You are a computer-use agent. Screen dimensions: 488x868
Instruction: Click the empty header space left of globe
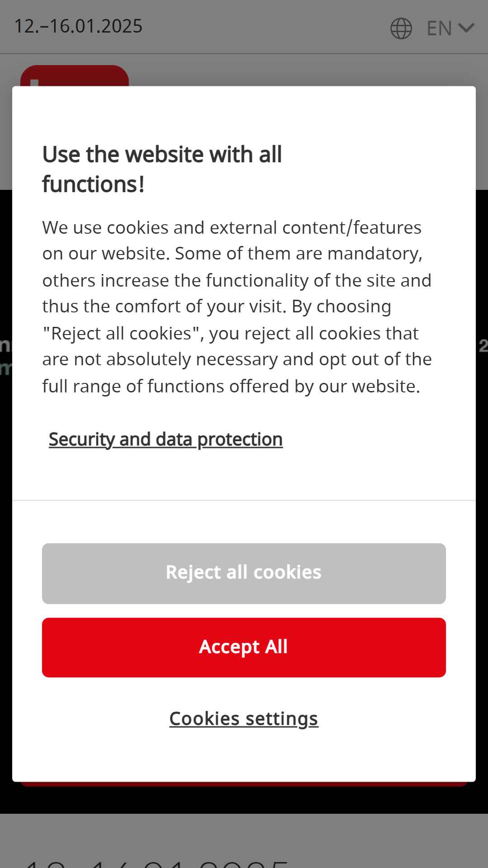click(x=267, y=27)
